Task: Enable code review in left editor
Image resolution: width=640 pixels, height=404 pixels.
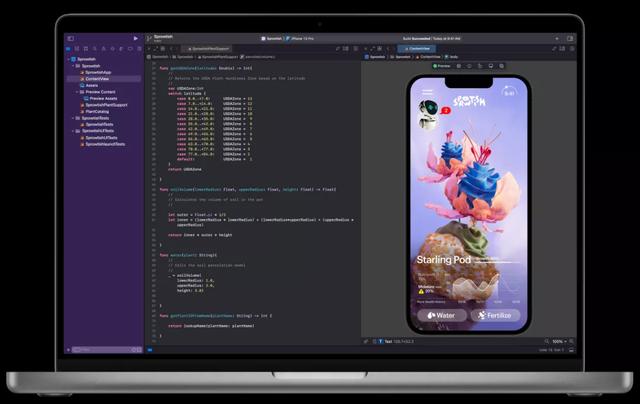Action: click(x=338, y=49)
